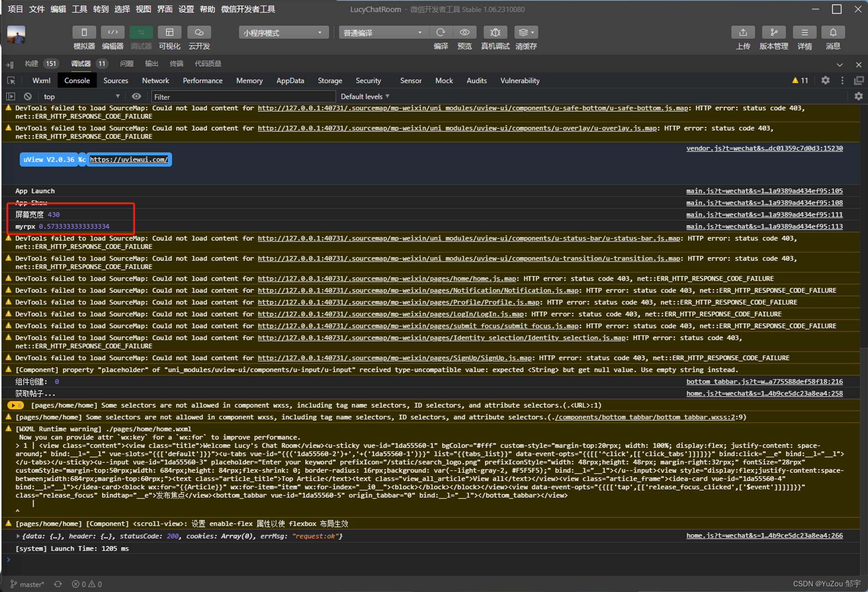Switch to the Wxml tab
868x592 pixels.
coord(41,81)
